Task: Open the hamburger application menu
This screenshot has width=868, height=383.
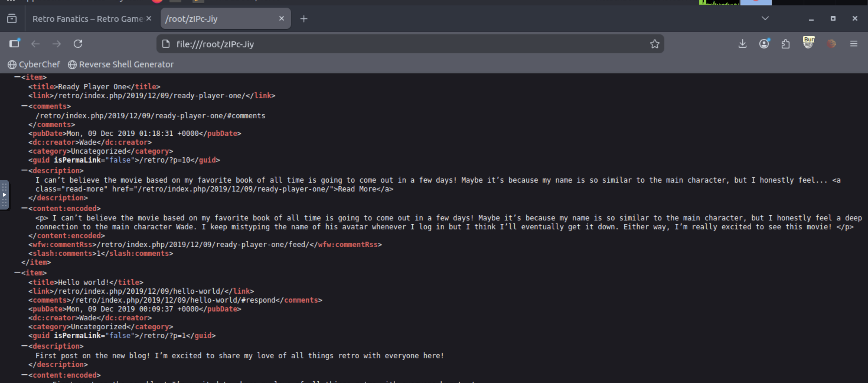Action: 854,44
